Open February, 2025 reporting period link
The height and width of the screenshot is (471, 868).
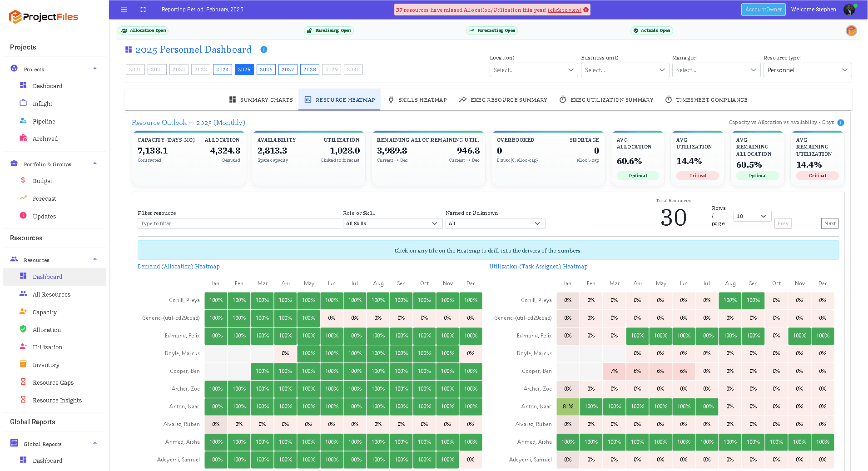point(224,10)
